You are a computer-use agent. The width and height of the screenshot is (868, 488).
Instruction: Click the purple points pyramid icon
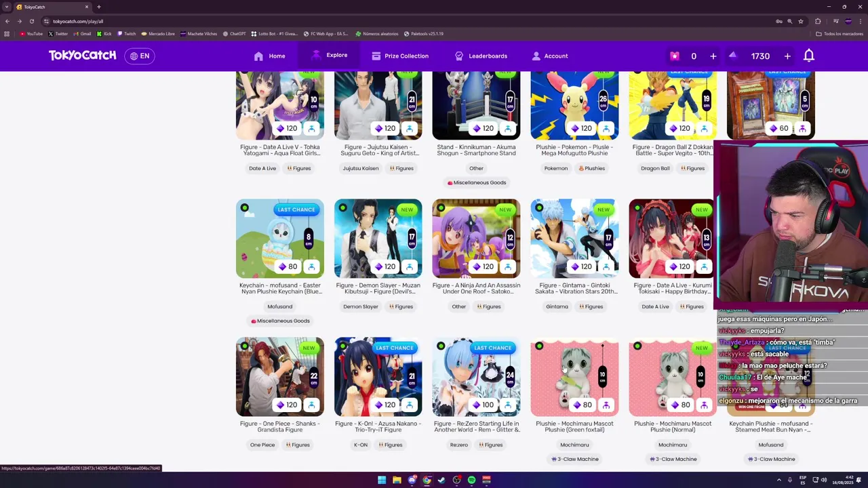coord(733,56)
